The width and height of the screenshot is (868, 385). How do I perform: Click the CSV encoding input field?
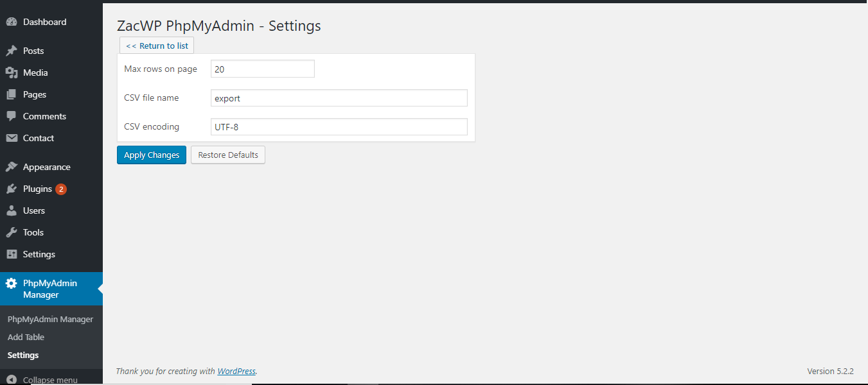(339, 126)
